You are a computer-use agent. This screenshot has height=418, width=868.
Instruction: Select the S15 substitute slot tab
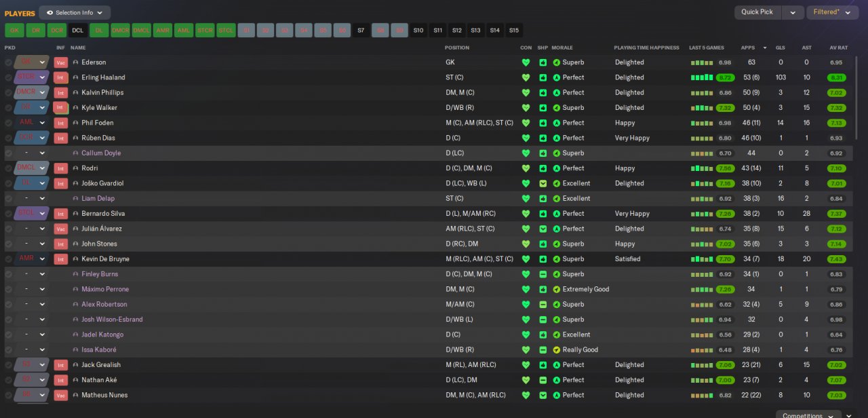[x=514, y=31]
